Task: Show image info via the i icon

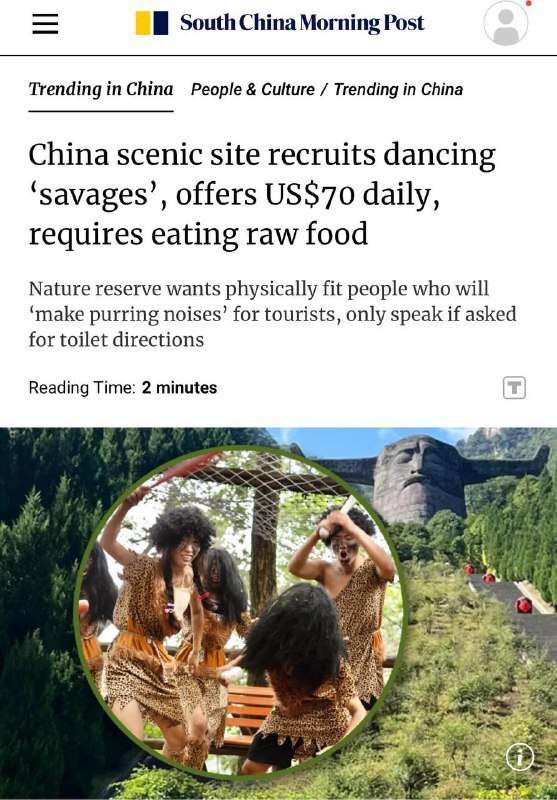Action: point(520,757)
